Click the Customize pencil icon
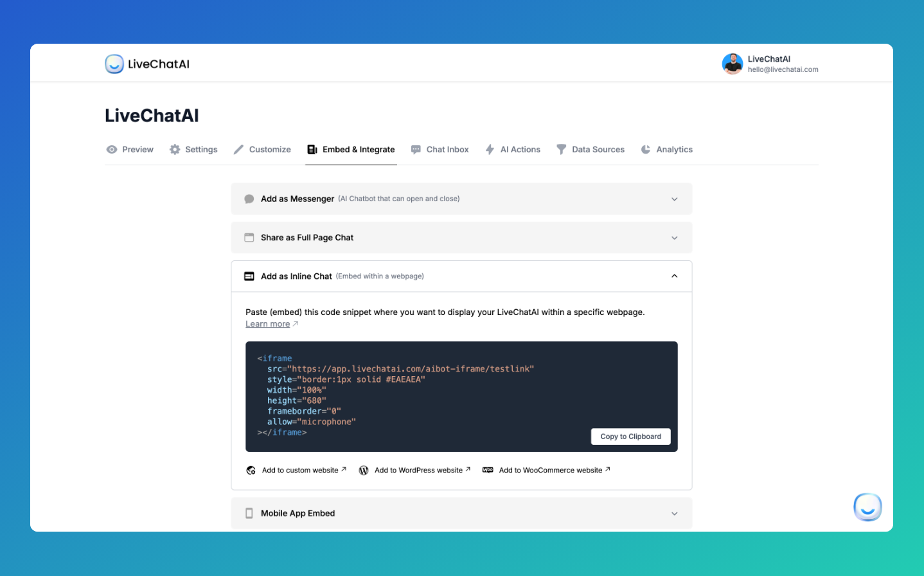 coord(238,149)
